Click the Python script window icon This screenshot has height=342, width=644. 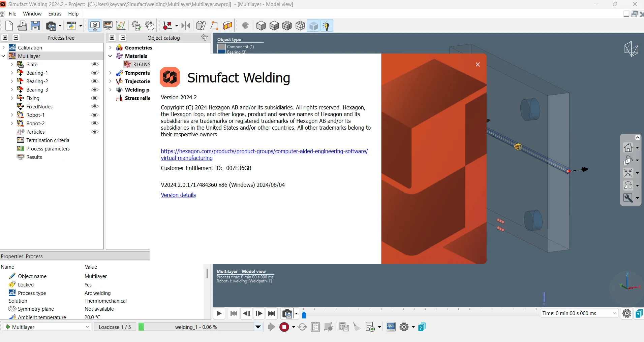[71, 26]
